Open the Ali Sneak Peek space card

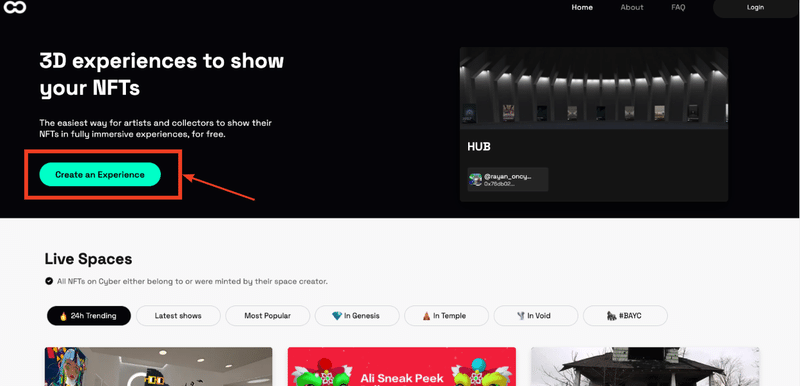[402, 367]
